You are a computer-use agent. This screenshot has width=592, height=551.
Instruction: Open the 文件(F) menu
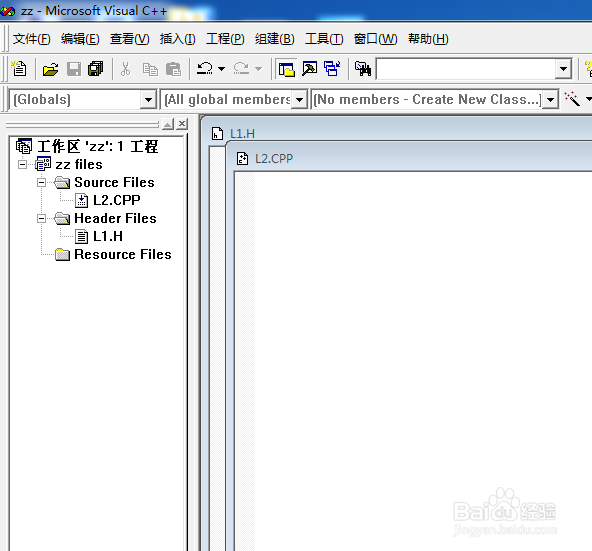tap(31, 39)
